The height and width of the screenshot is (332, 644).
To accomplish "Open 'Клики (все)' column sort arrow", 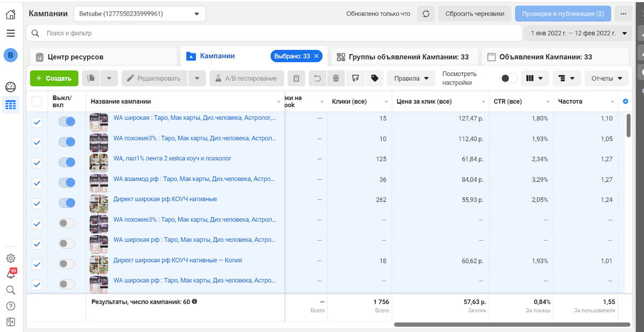I will (x=387, y=102).
